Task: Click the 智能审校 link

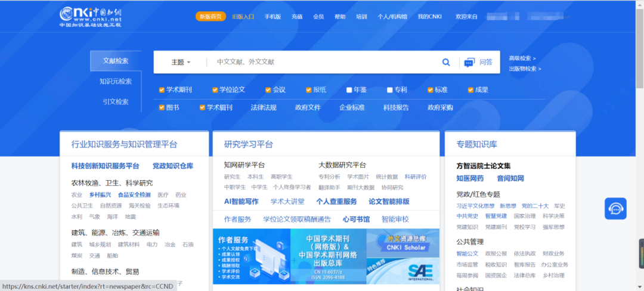Action: pyautogui.click(x=395, y=219)
